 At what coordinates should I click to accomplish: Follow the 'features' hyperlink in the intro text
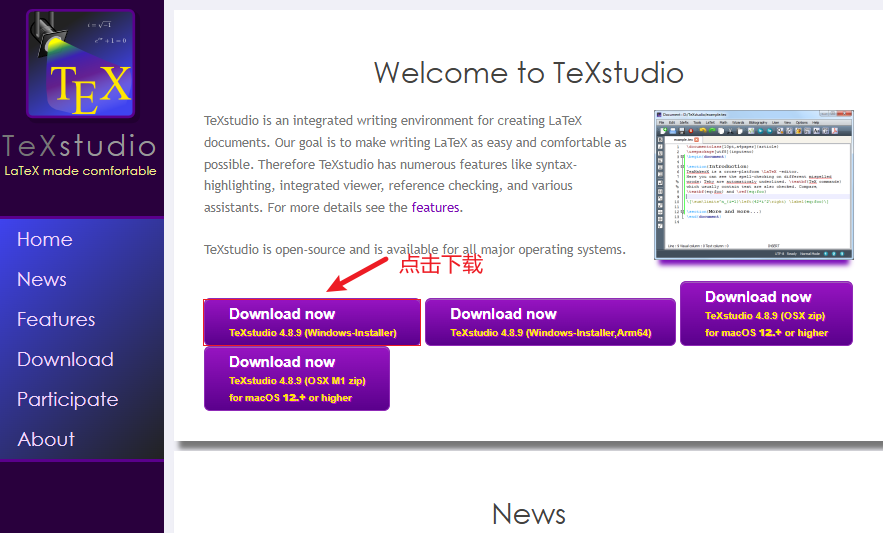click(x=435, y=207)
